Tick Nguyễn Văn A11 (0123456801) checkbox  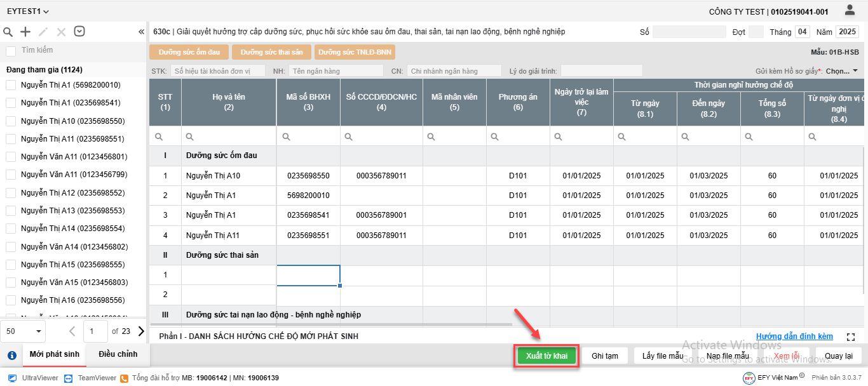[x=11, y=157]
